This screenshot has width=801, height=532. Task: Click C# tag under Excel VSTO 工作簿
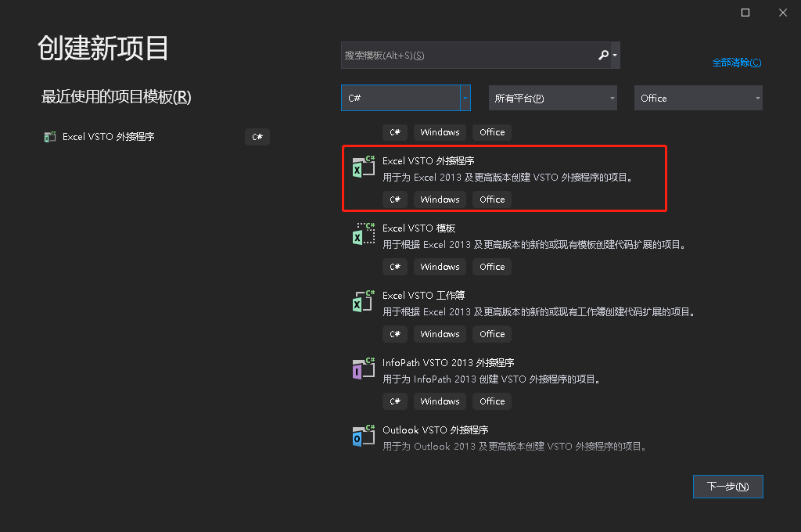(395, 334)
